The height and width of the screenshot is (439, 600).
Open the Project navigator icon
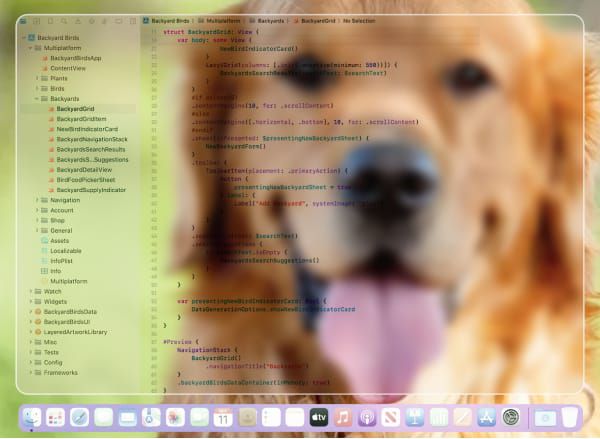[23, 21]
